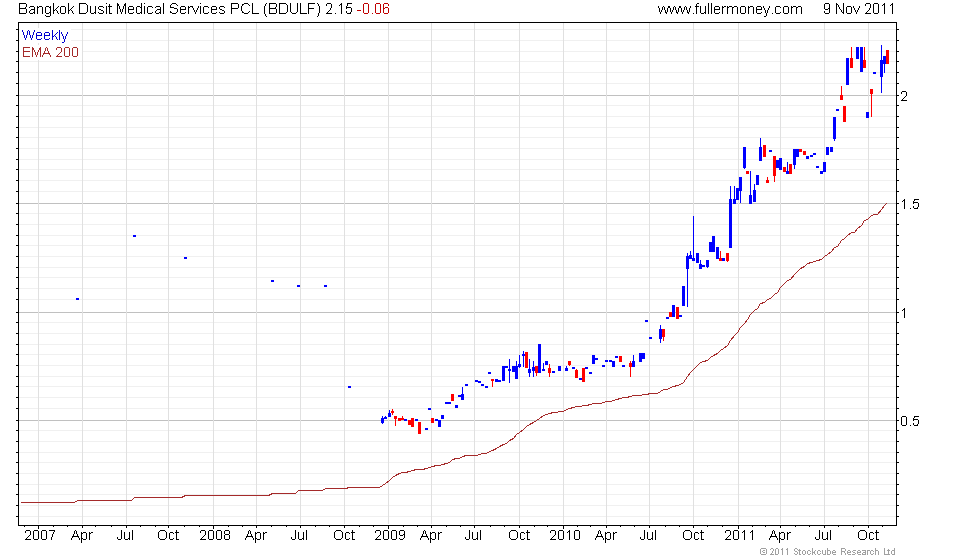Click the Jul label after 2007
This screenshot has height=560, width=980.
(x=125, y=535)
